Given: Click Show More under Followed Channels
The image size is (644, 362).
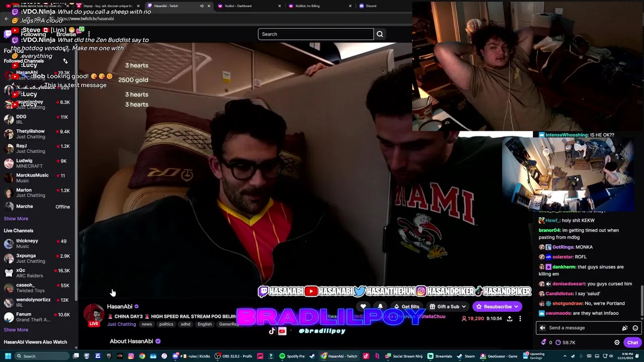Looking at the screenshot, I should click(x=16, y=219).
